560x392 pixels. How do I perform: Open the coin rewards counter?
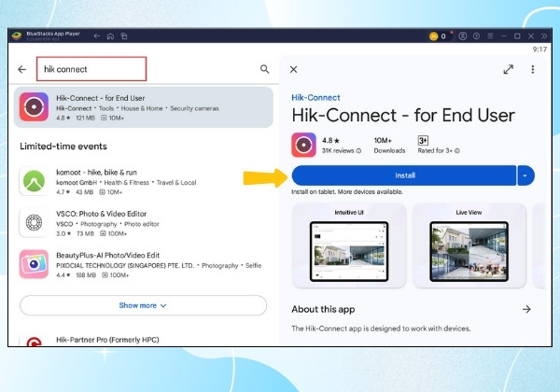click(438, 36)
